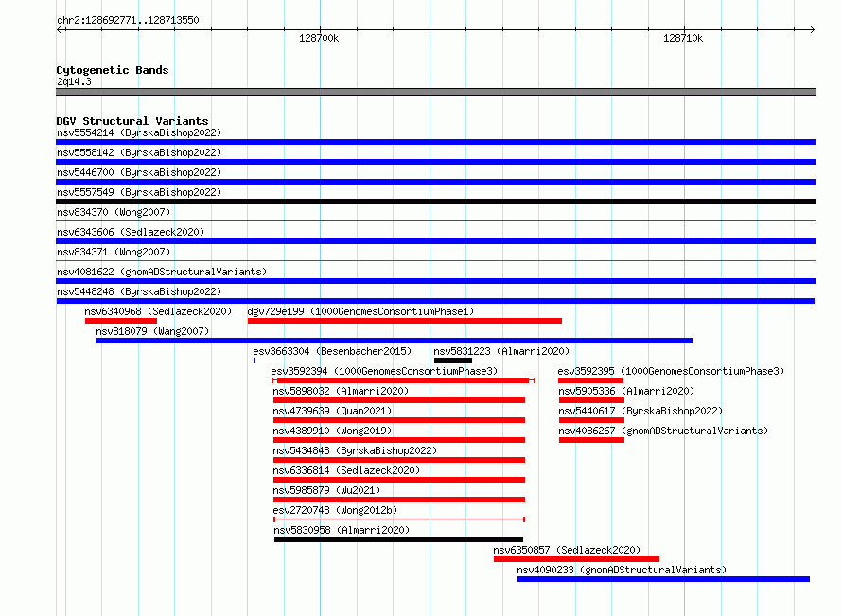842x616 pixels.
Task: Select the red bar of nsv4086267
Action: 591,440
